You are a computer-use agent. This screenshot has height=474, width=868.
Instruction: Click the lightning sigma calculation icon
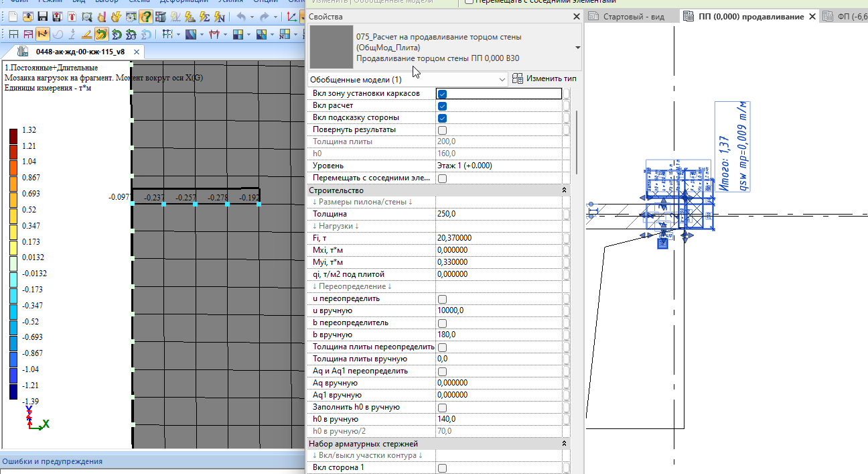pos(204,16)
